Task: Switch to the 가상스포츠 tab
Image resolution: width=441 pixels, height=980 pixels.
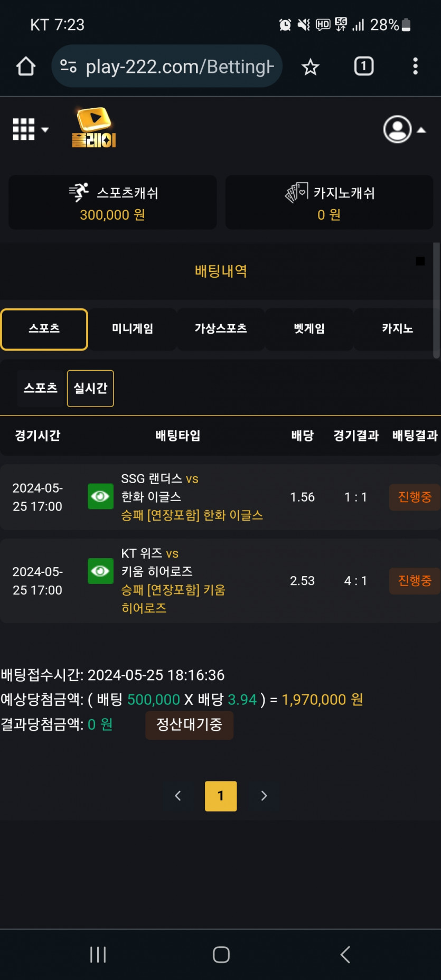Action: [x=221, y=329]
